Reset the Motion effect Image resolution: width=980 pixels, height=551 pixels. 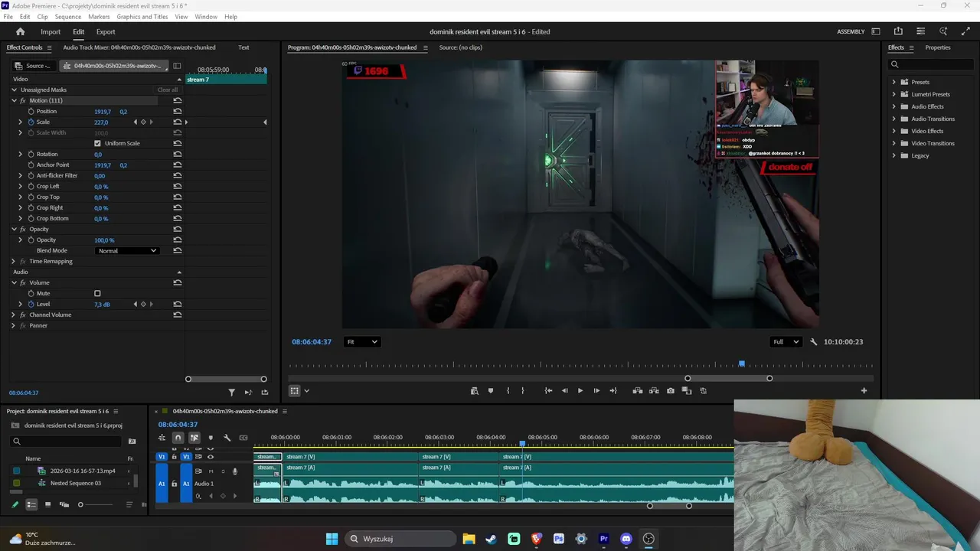[x=178, y=100]
